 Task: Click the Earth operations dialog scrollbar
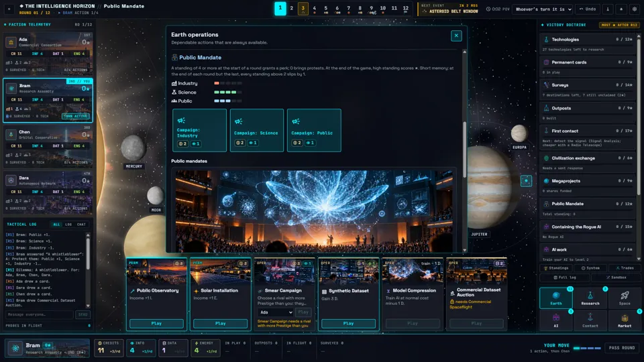(x=464, y=149)
